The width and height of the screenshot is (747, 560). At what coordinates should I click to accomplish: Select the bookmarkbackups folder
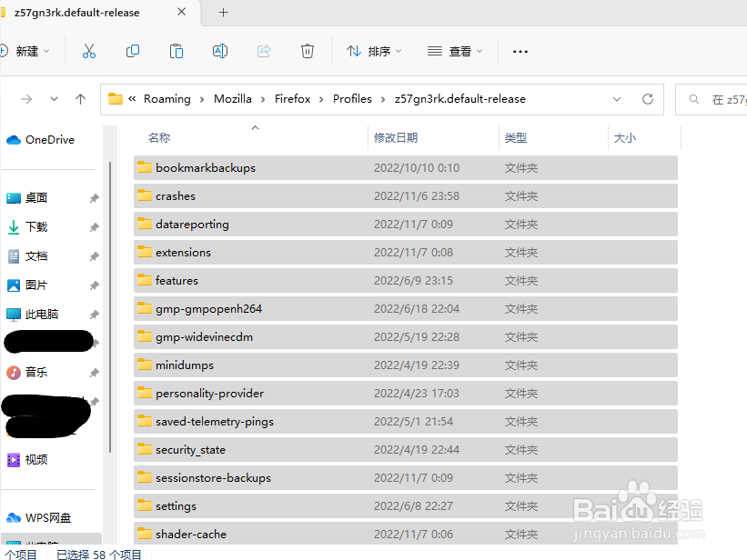[x=406, y=167]
